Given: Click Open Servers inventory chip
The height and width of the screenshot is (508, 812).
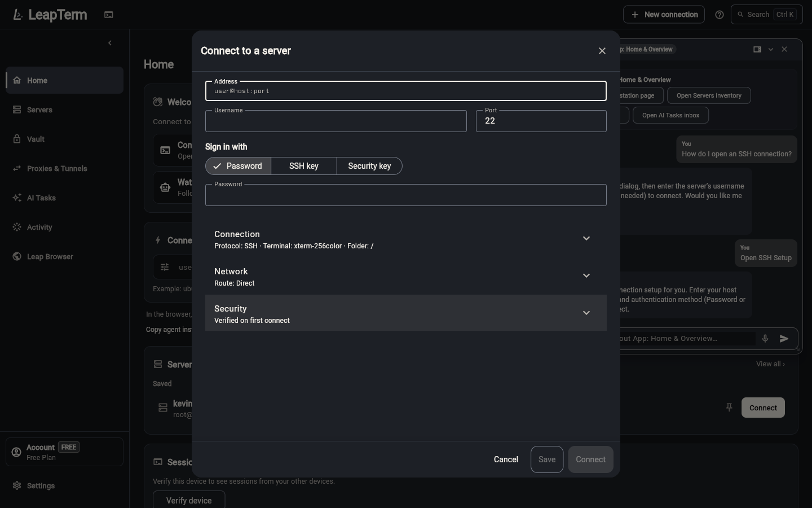Looking at the screenshot, I should [x=709, y=95].
